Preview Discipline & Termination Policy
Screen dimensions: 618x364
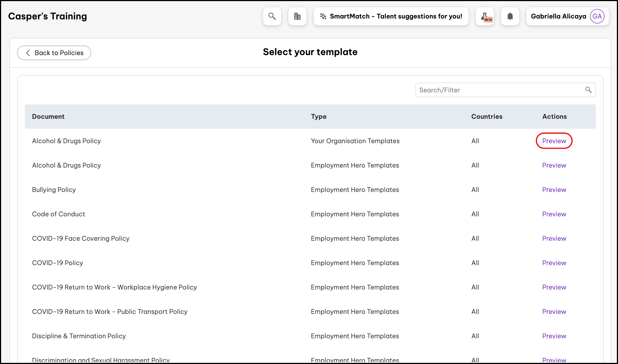coord(554,336)
